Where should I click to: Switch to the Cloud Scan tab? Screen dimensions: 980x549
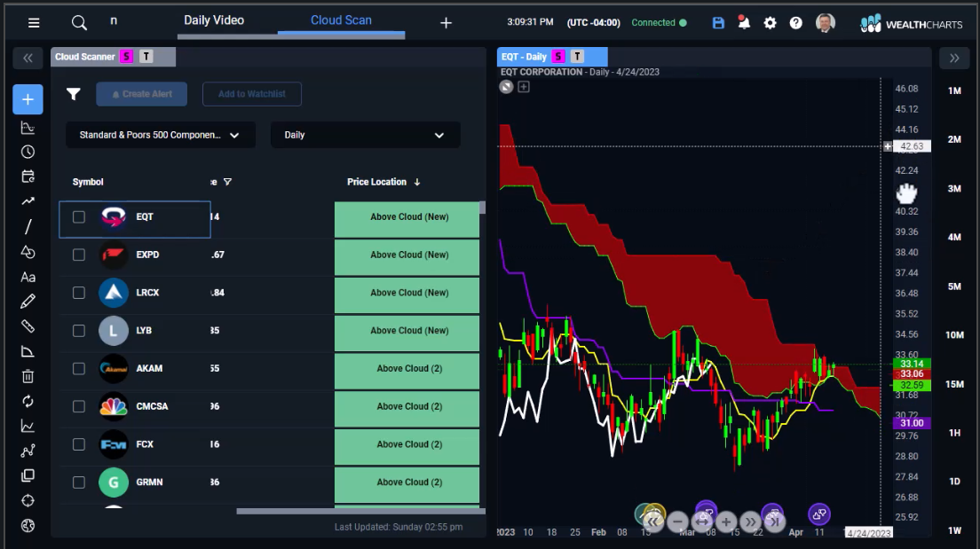(341, 20)
